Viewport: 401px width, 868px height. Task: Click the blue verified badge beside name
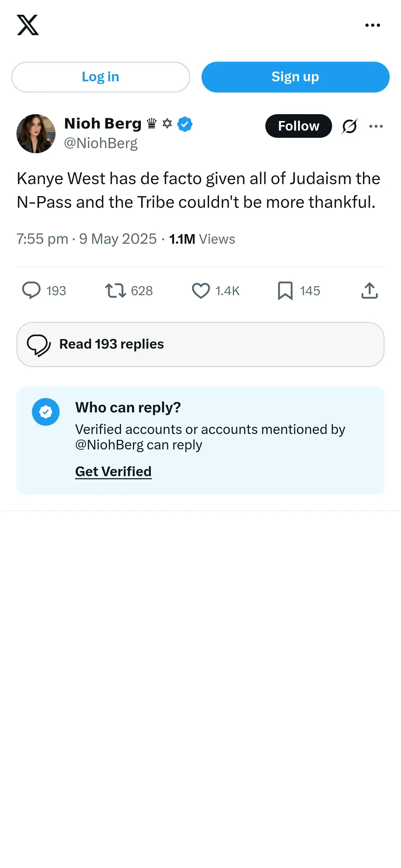tap(185, 124)
